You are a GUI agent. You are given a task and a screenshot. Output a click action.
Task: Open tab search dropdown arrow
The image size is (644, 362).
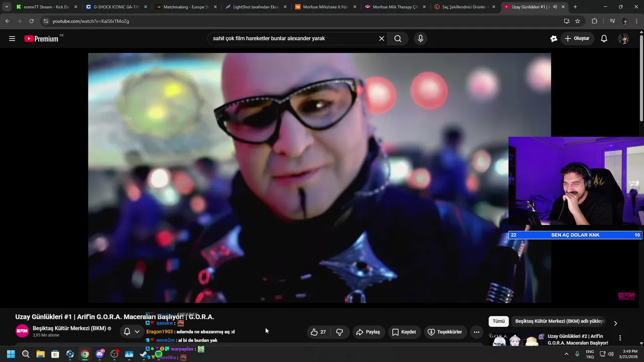[x=7, y=7]
